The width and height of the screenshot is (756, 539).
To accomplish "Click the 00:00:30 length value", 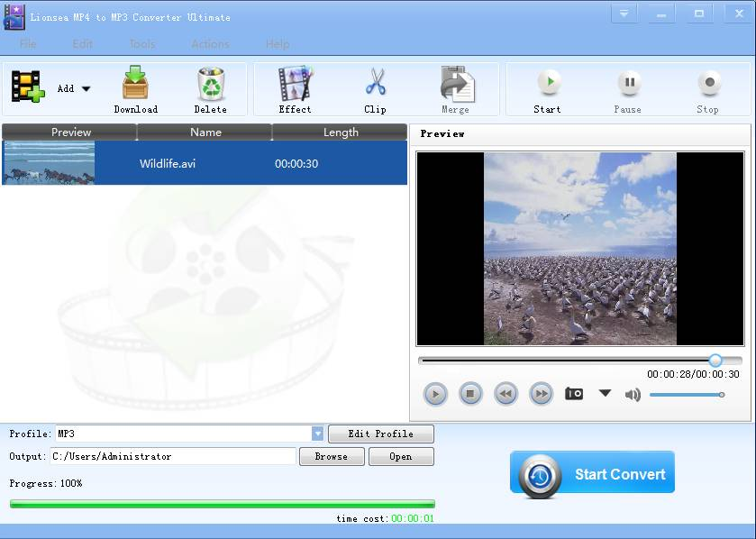I will (x=296, y=163).
